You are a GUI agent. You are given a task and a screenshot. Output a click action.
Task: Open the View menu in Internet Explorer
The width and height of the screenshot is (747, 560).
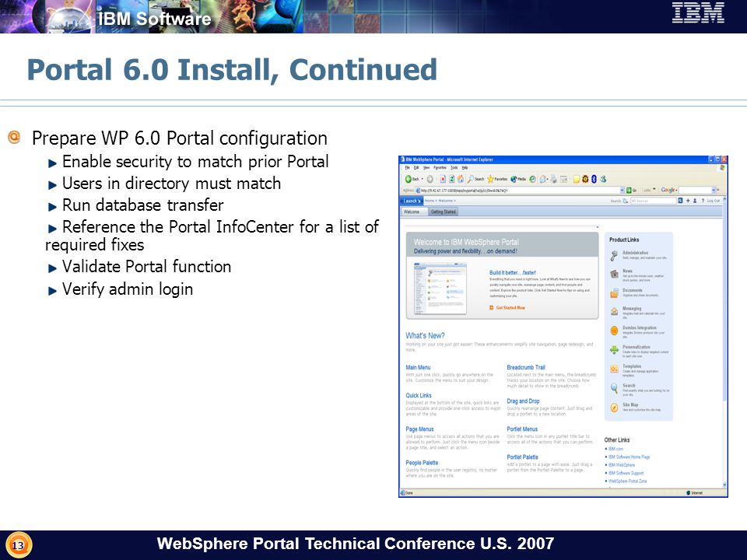pos(426,168)
